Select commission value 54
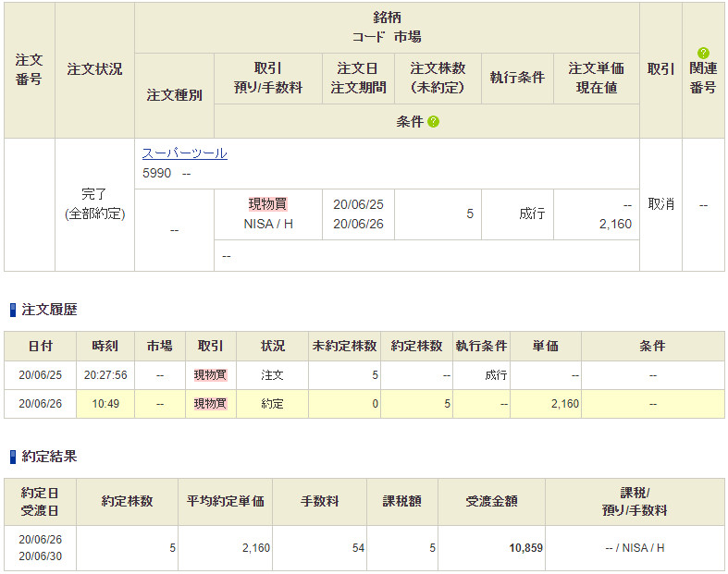Image resolution: width=728 pixels, height=574 pixels. click(x=358, y=548)
